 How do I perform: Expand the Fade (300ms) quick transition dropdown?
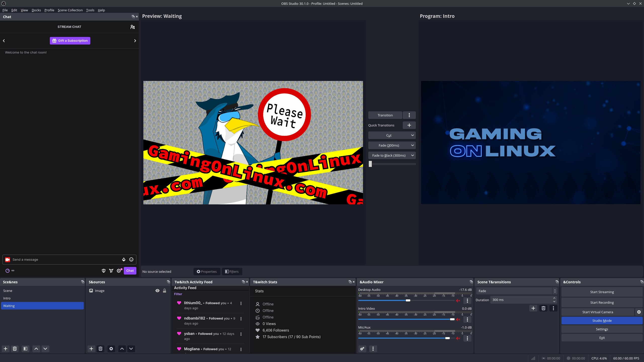413,145
